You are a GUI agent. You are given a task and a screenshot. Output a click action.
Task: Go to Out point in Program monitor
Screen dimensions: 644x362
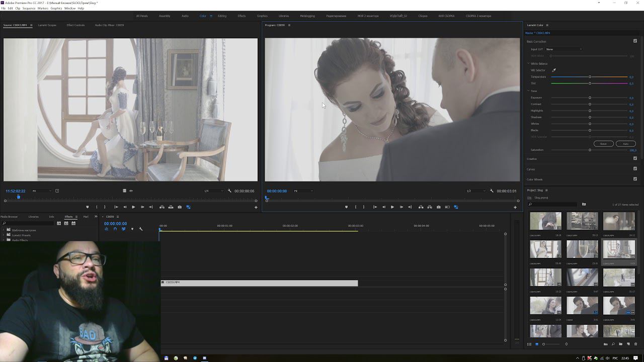coord(410,207)
